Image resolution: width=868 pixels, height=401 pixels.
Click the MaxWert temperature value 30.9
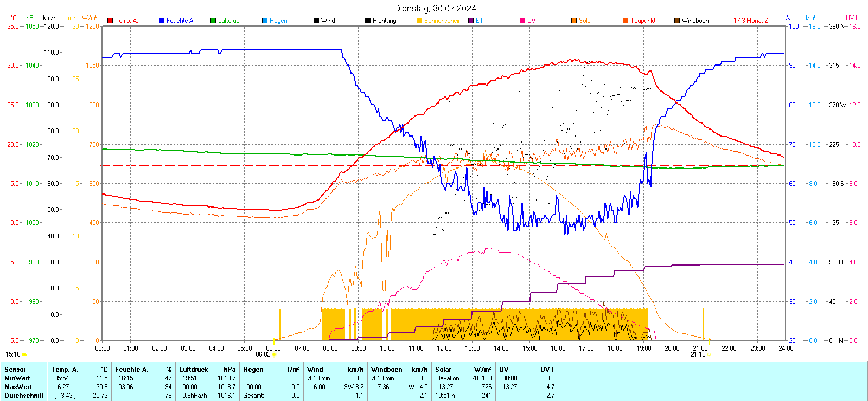[101, 387]
